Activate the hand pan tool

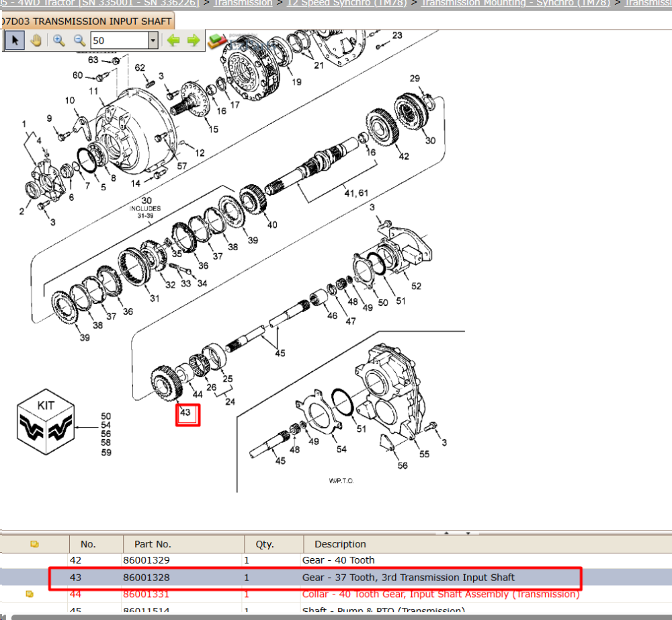coord(36,41)
